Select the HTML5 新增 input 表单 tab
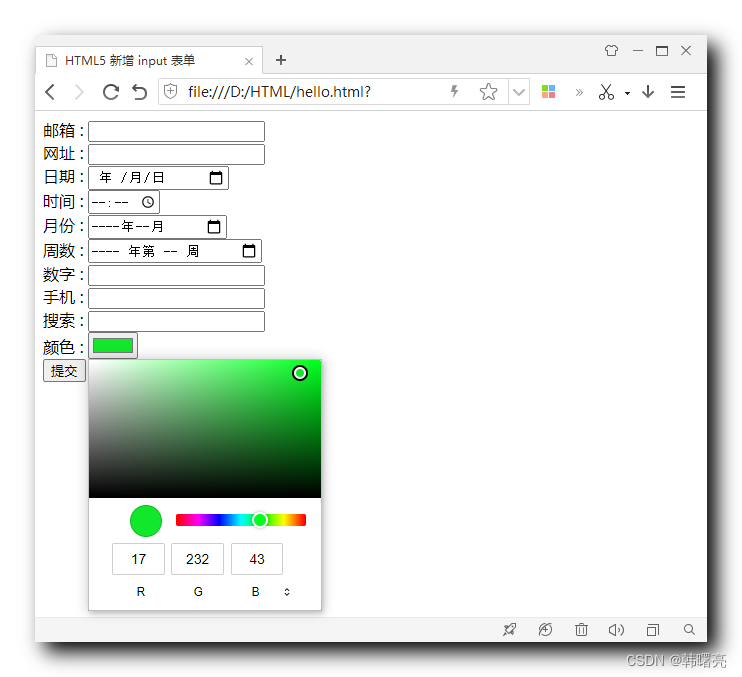 [149, 61]
